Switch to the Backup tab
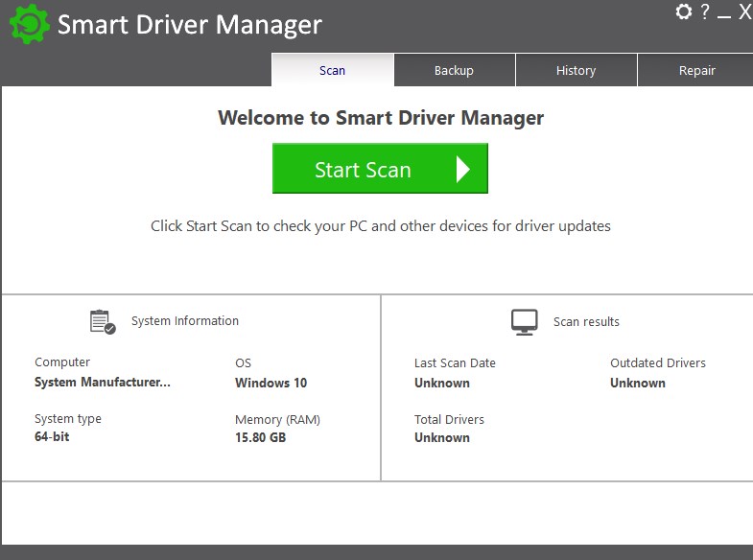This screenshot has width=753, height=560. [454, 70]
